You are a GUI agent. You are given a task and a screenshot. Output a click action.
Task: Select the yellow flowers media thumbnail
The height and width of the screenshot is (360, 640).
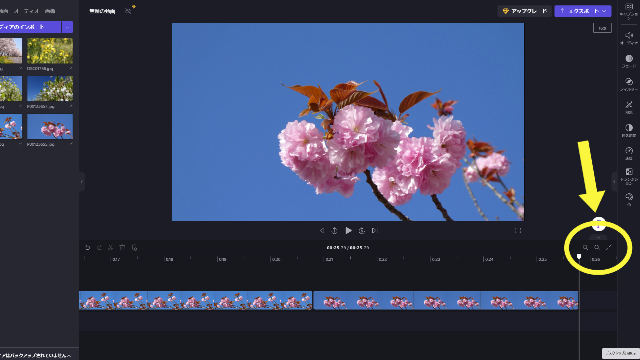pyautogui.click(x=50, y=51)
